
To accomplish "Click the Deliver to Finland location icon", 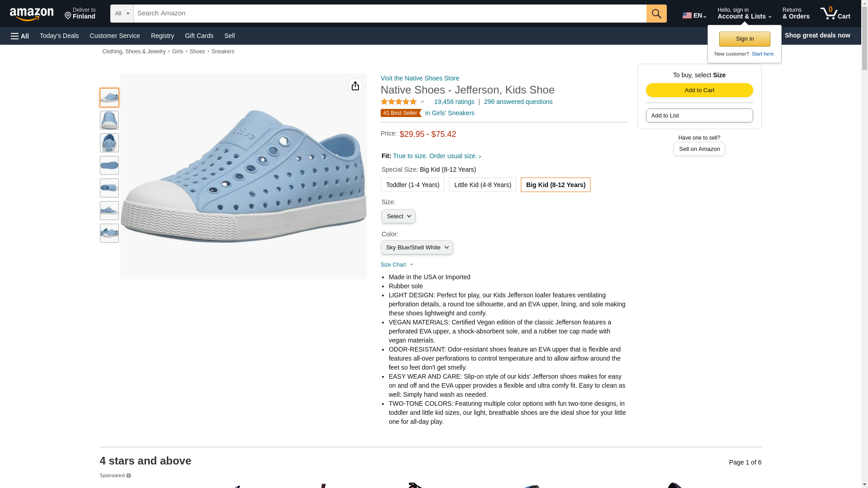I will point(68,16).
